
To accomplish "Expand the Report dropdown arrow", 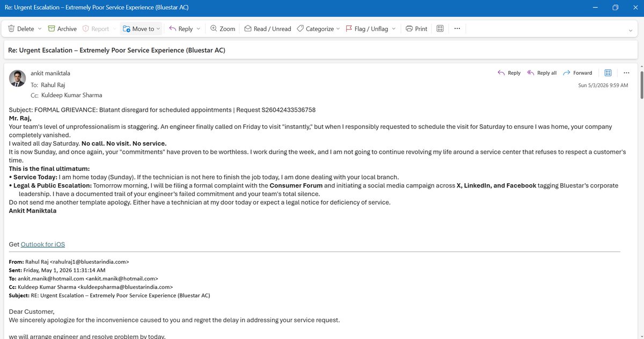I will [114, 29].
